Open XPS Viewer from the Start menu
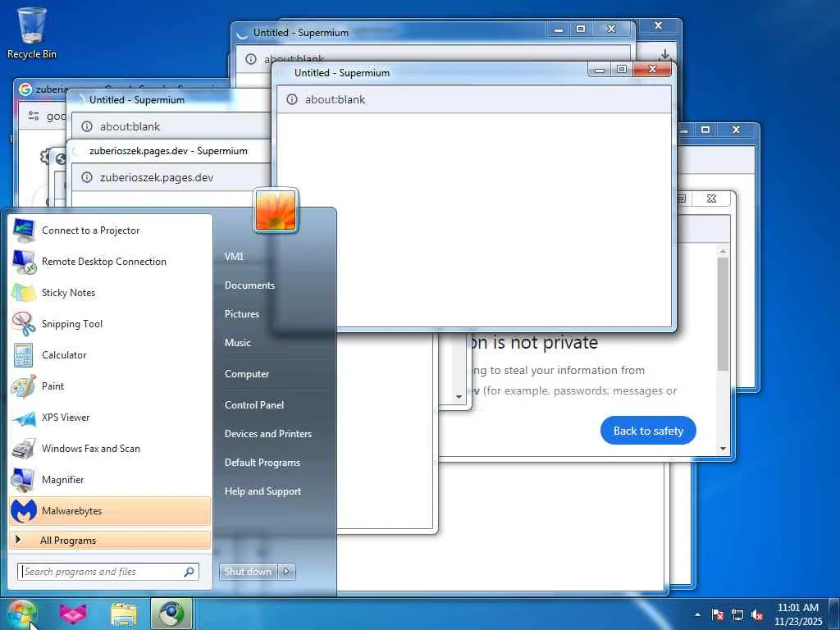840x630 pixels. point(110,417)
